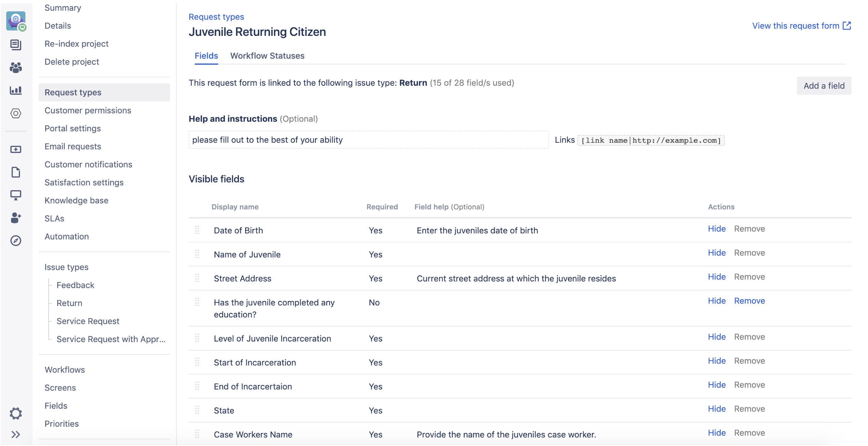Click the hexagon component icon in sidebar
This screenshot has height=446, width=868.
[x=16, y=113]
